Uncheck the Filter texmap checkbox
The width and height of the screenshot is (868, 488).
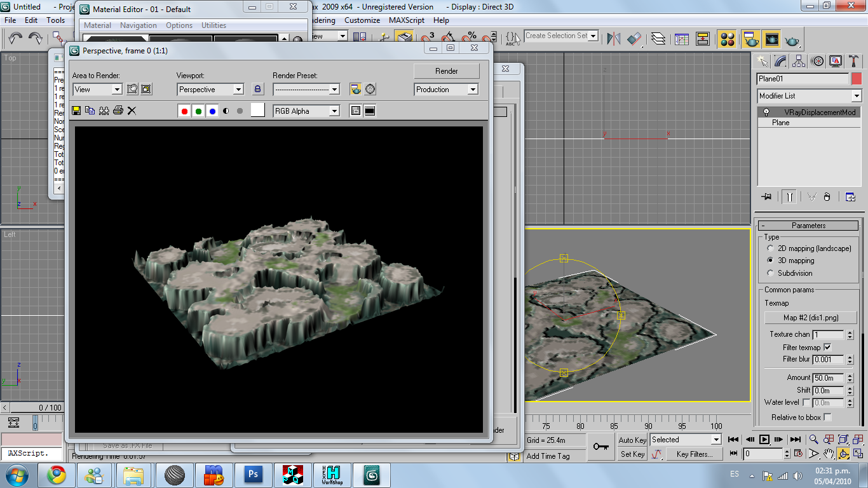point(827,347)
